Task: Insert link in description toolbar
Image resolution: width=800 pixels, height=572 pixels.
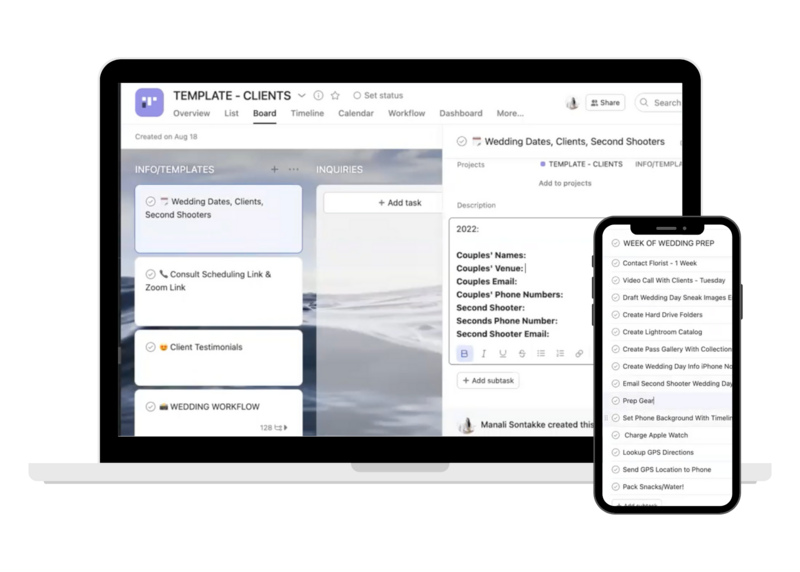Action: [x=579, y=353]
